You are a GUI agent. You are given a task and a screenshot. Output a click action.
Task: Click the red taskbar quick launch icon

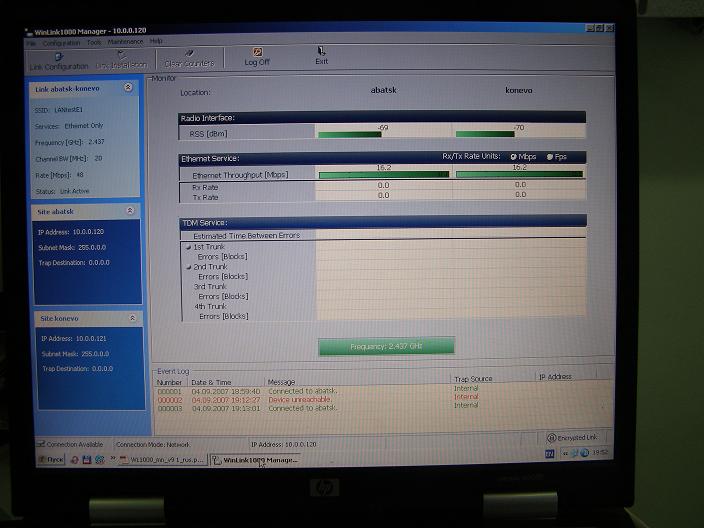coord(75,460)
